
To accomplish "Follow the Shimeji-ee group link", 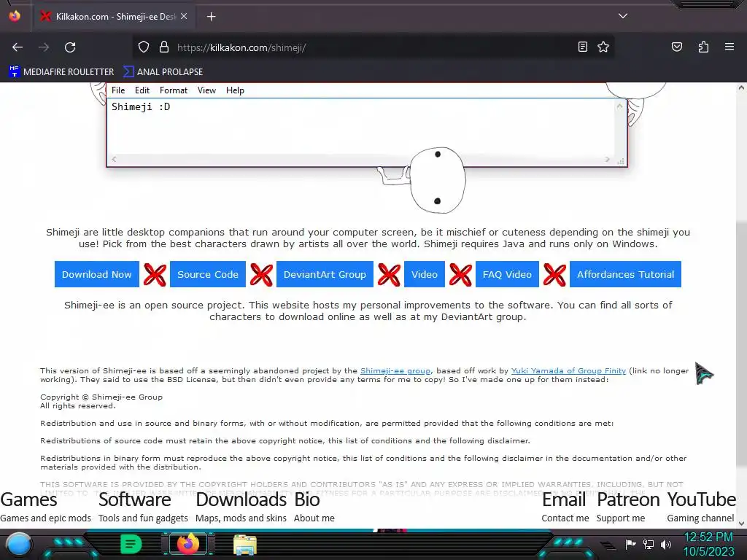I will coord(395,370).
